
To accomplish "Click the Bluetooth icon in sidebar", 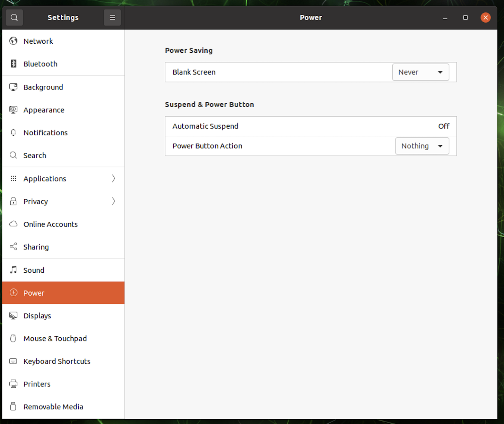I will (x=14, y=63).
